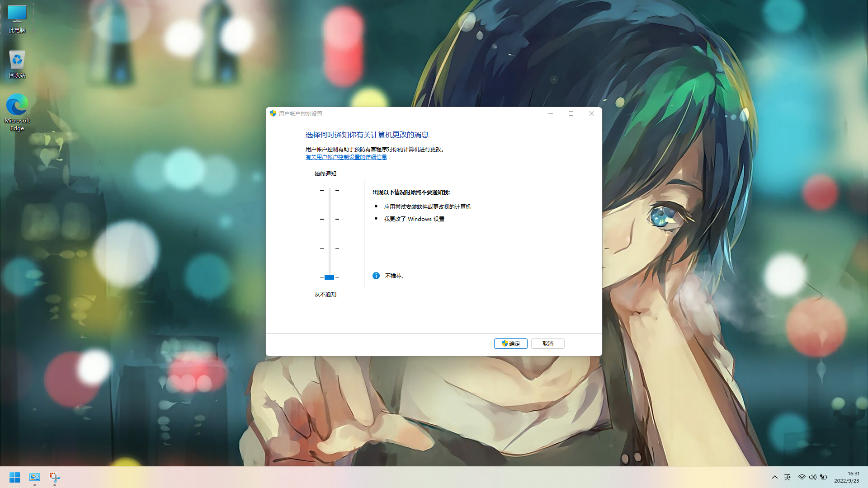This screenshot has width=868, height=488.
Task: Set slider to the topmost notch
Action: (330, 190)
